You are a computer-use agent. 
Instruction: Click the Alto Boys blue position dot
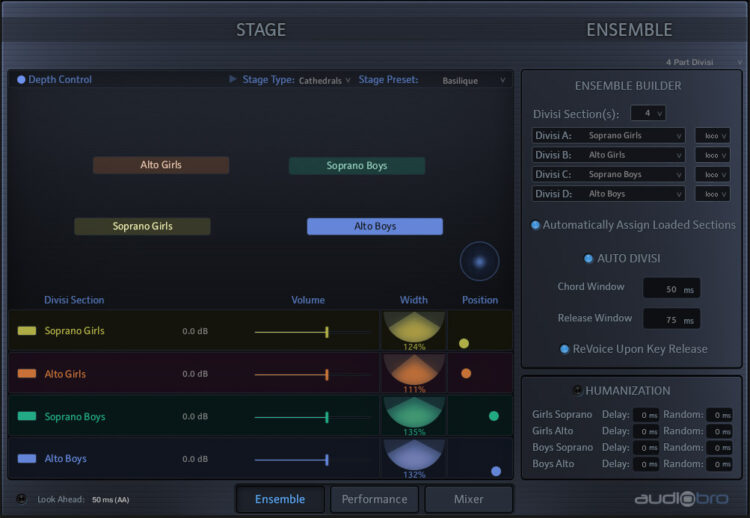(x=496, y=471)
